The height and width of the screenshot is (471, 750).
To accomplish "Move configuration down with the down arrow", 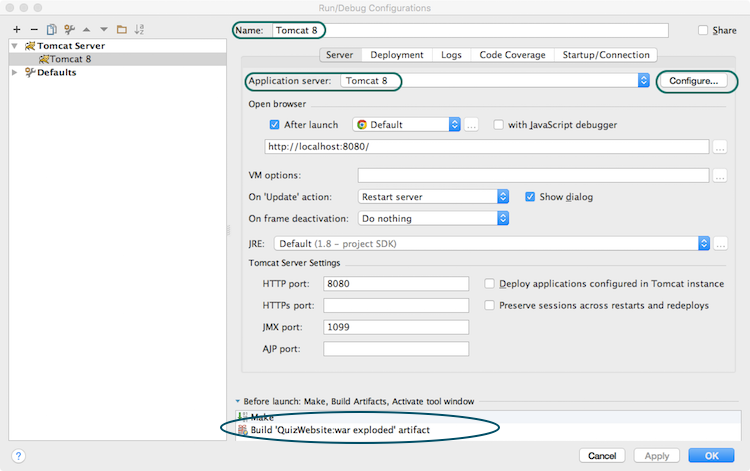I will pyautogui.click(x=104, y=30).
